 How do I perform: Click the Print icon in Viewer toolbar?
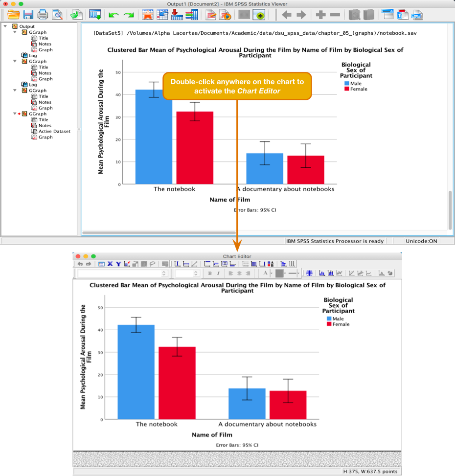[43, 15]
